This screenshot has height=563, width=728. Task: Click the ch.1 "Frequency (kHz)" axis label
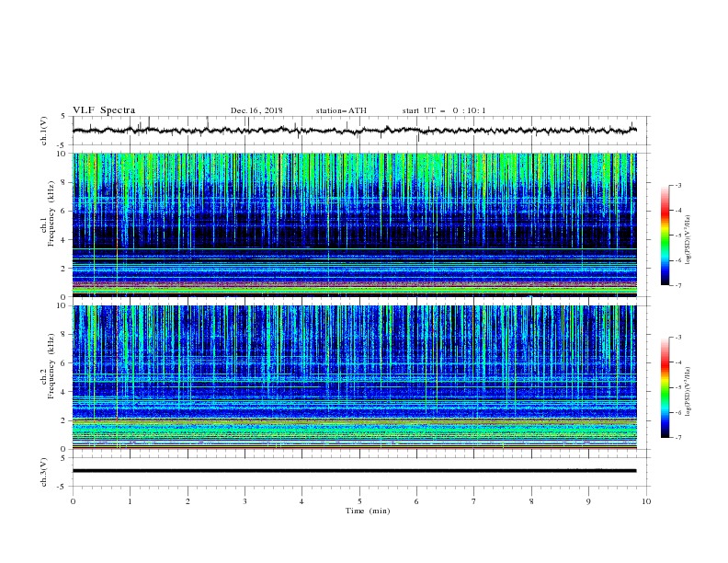click(x=51, y=213)
